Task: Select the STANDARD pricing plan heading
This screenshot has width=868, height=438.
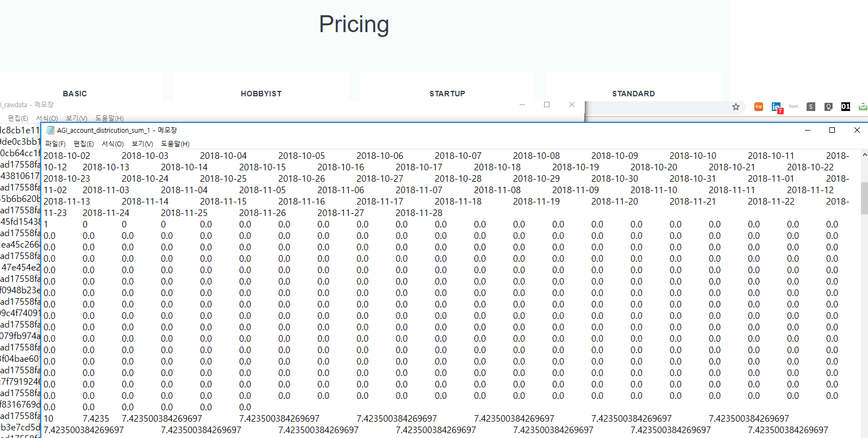Action: (x=633, y=94)
